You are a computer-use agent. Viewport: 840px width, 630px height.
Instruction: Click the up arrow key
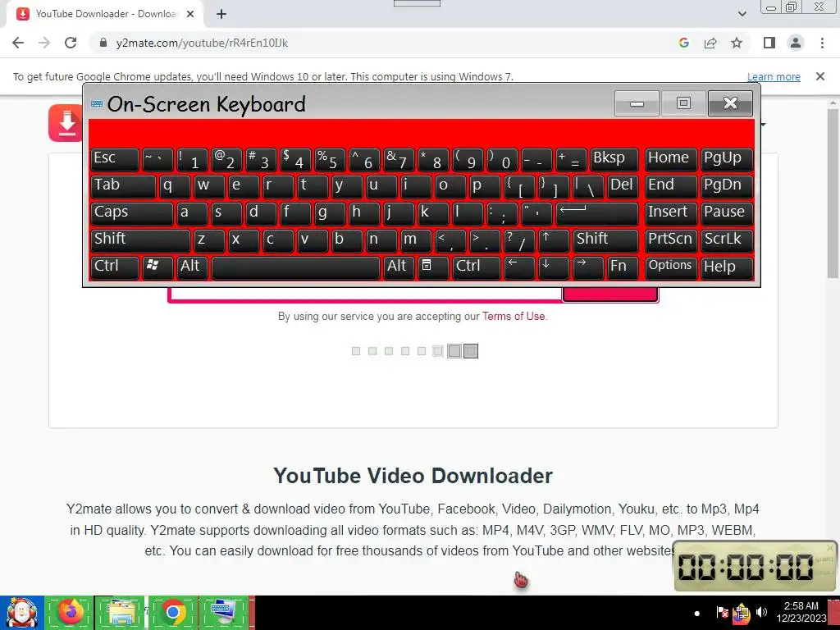(x=554, y=240)
